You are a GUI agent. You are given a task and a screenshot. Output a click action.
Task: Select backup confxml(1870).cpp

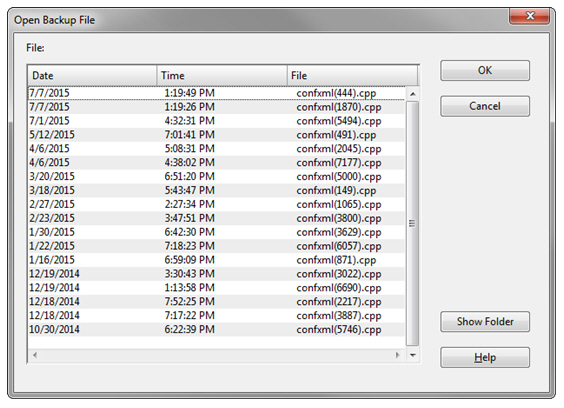(217, 107)
